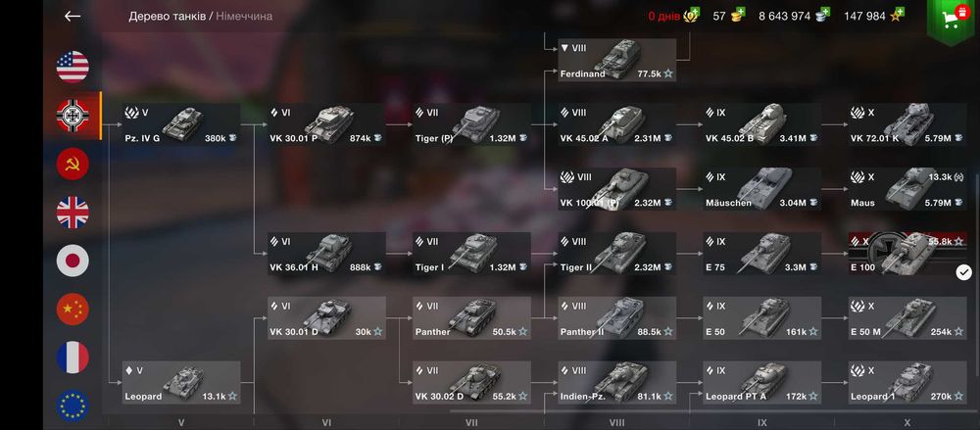Select the Japan flag nation
This screenshot has width=980, height=430.
(73, 261)
